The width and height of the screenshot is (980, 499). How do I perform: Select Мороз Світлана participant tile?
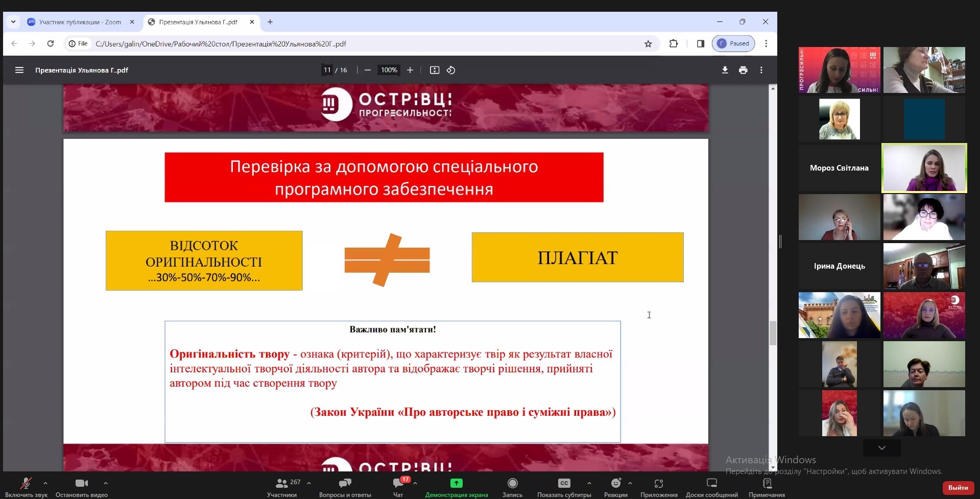839,168
